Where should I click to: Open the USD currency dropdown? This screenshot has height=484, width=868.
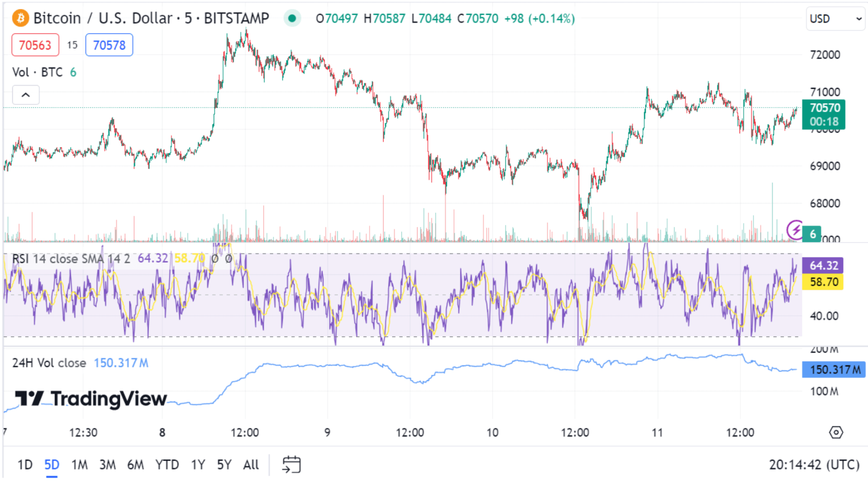click(835, 18)
